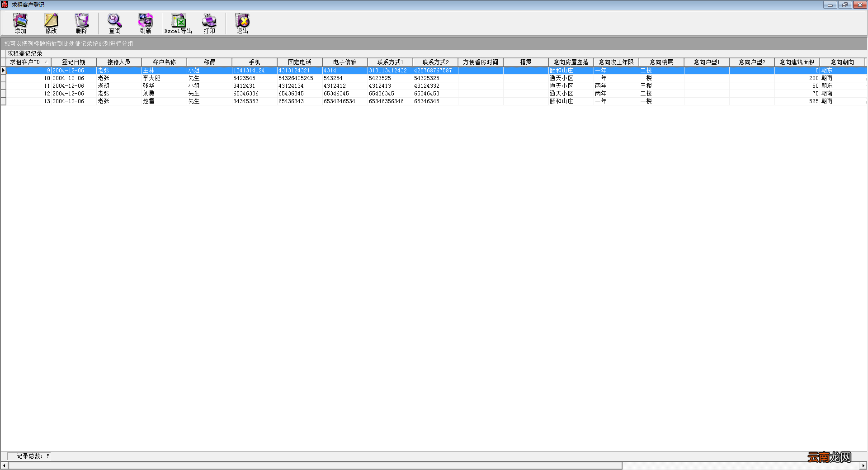Click the 老胡 receptionist cell
868x470 pixels.
click(x=119, y=86)
